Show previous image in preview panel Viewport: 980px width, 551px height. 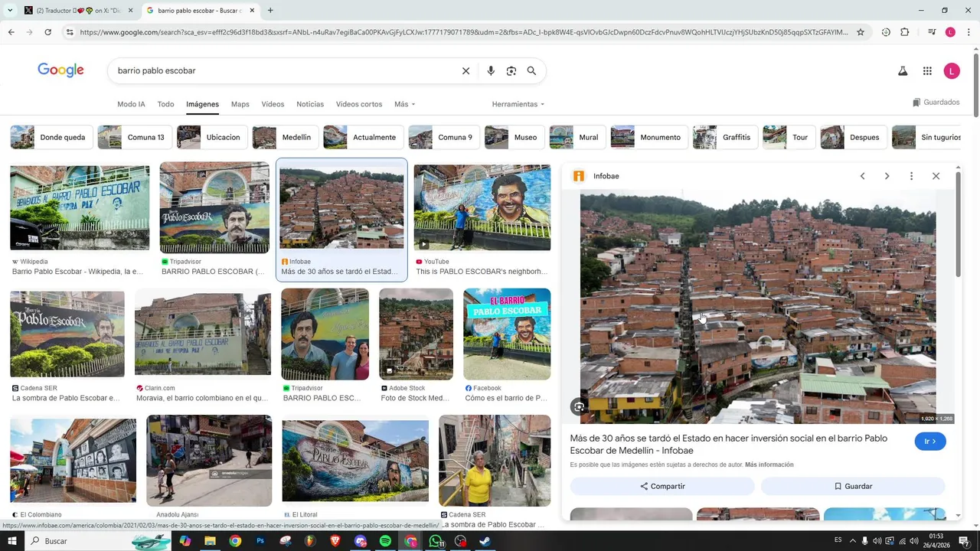coord(862,176)
